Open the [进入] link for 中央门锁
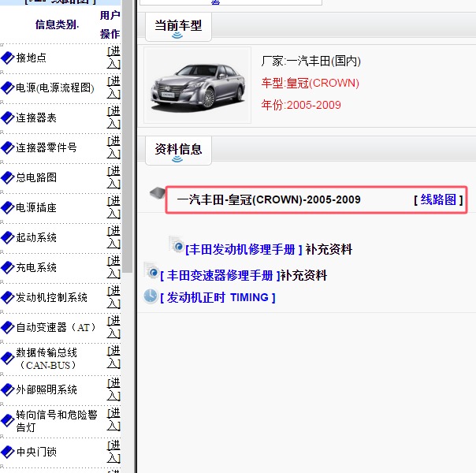Viewport: 476px width, 473px height. (113, 452)
